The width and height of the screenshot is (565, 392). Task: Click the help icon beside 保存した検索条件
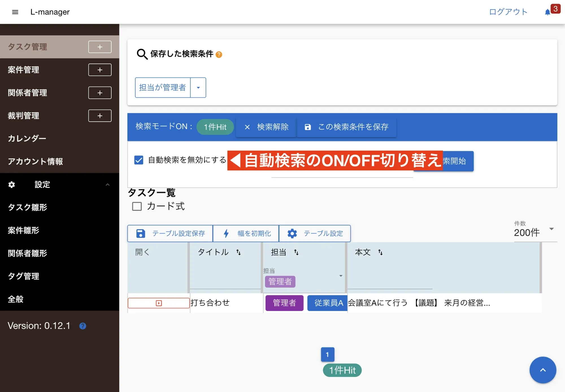click(219, 54)
